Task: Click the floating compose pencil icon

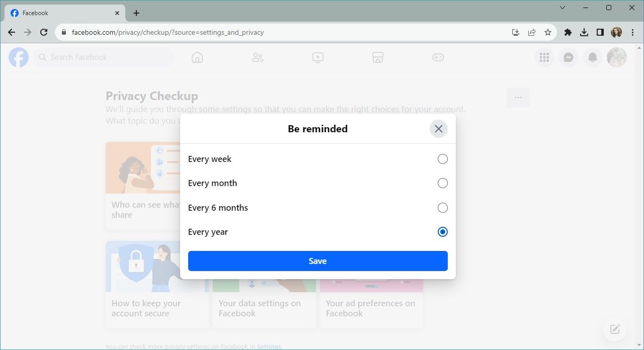Action: pyautogui.click(x=614, y=329)
